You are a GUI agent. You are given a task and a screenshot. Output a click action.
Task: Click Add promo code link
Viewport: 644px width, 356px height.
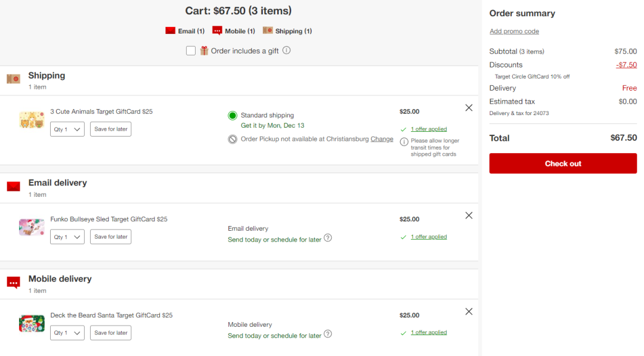514,31
